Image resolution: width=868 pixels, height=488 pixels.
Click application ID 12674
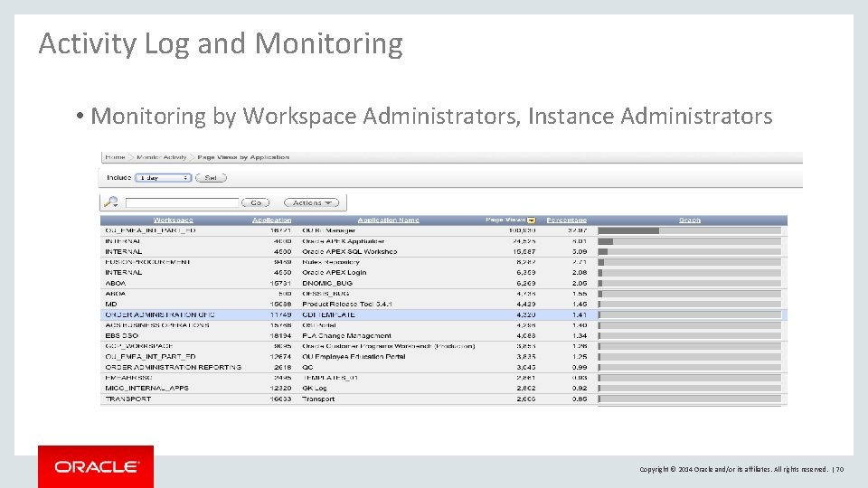280,357
